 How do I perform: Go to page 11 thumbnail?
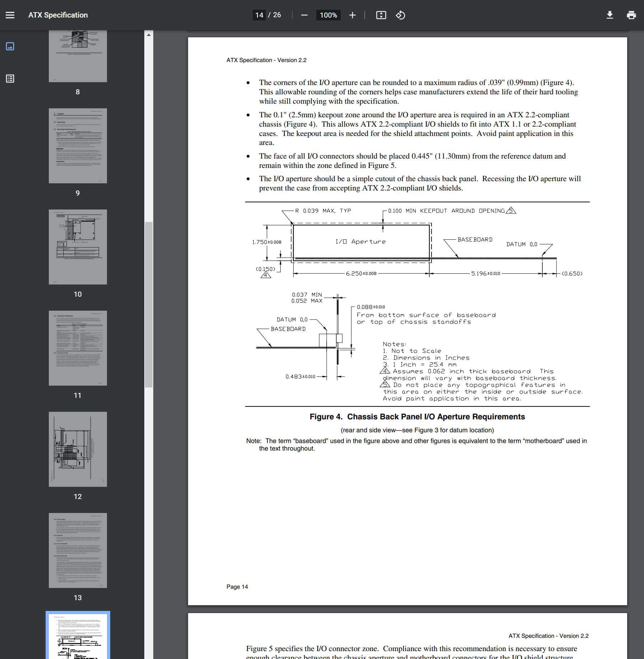[x=78, y=348]
